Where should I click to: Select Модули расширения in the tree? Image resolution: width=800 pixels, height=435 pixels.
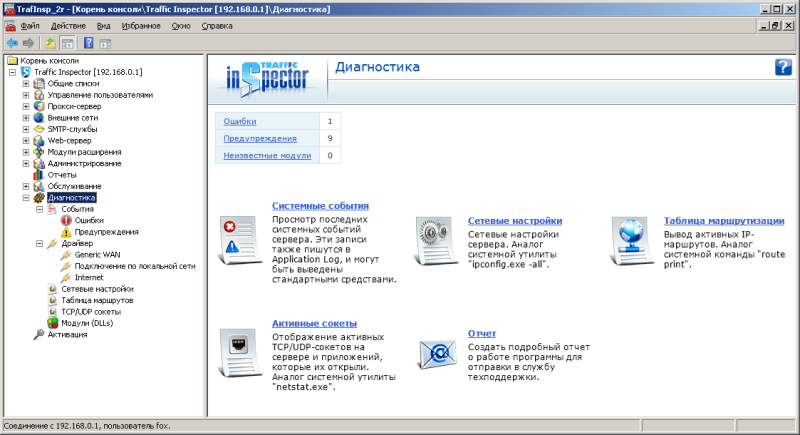point(84,152)
